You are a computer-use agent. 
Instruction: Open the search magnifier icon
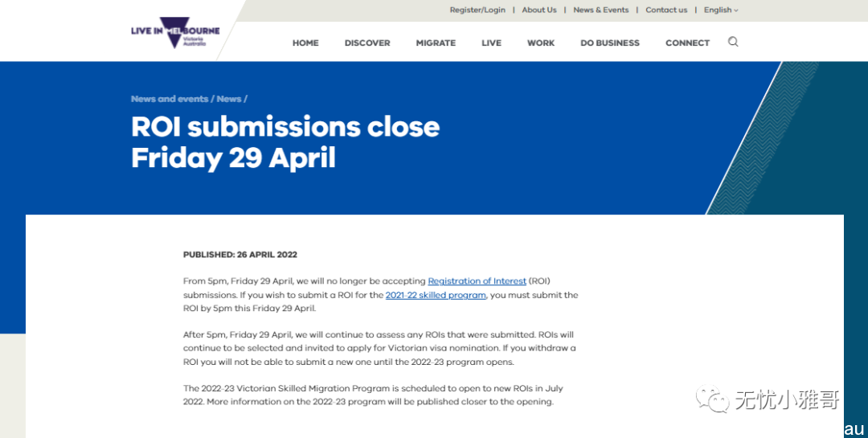click(733, 42)
